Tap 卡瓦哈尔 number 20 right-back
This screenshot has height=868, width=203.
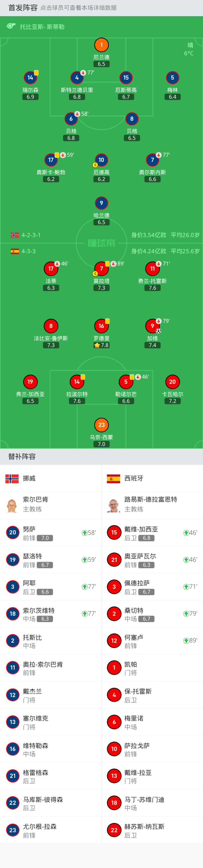coord(172,382)
